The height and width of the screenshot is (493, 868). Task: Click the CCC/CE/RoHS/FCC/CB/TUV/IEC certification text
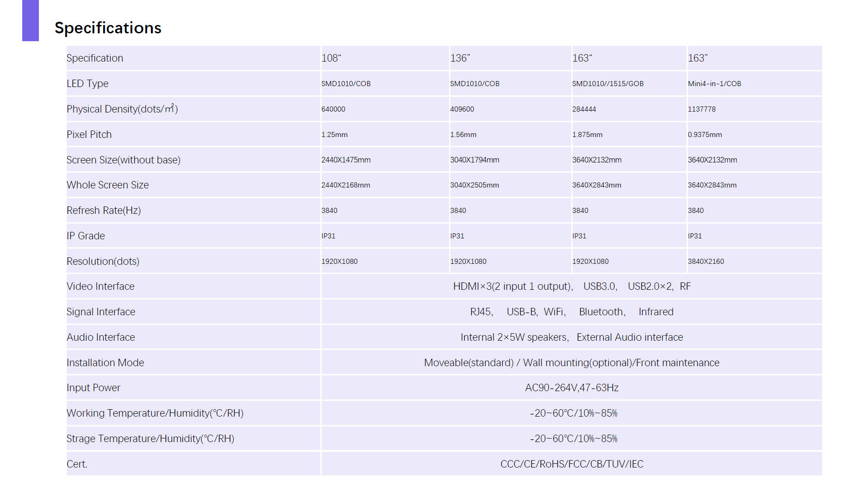click(572, 464)
